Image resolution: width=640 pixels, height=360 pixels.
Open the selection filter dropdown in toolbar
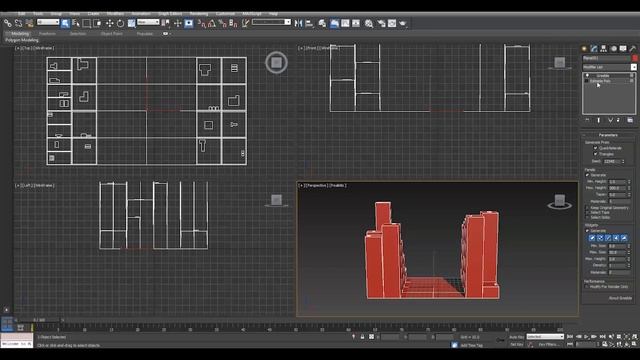(x=48, y=22)
